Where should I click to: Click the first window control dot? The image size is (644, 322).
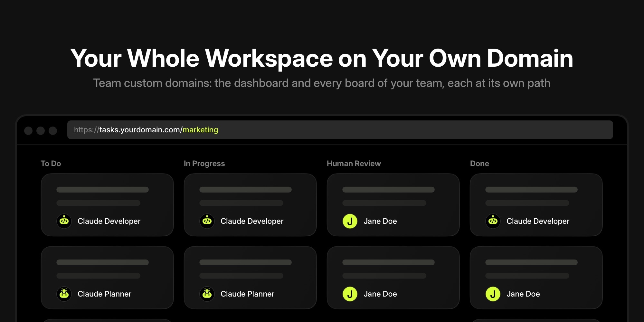(x=28, y=131)
